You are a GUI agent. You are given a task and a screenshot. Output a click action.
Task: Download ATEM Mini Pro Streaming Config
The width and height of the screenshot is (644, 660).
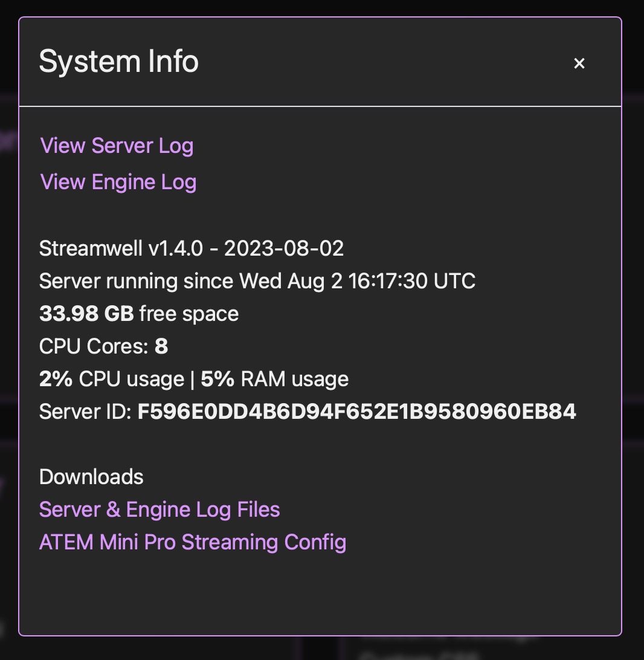[193, 542]
